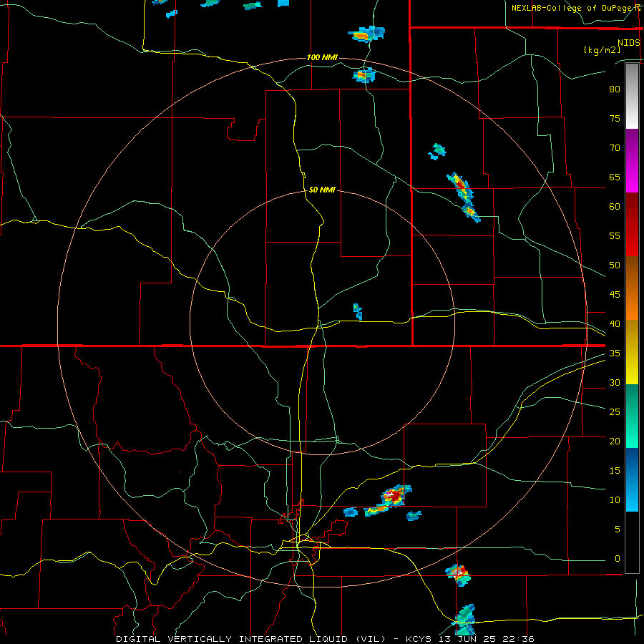Click the 35 value on the color scale
This screenshot has width=644, height=644.
tap(615, 353)
